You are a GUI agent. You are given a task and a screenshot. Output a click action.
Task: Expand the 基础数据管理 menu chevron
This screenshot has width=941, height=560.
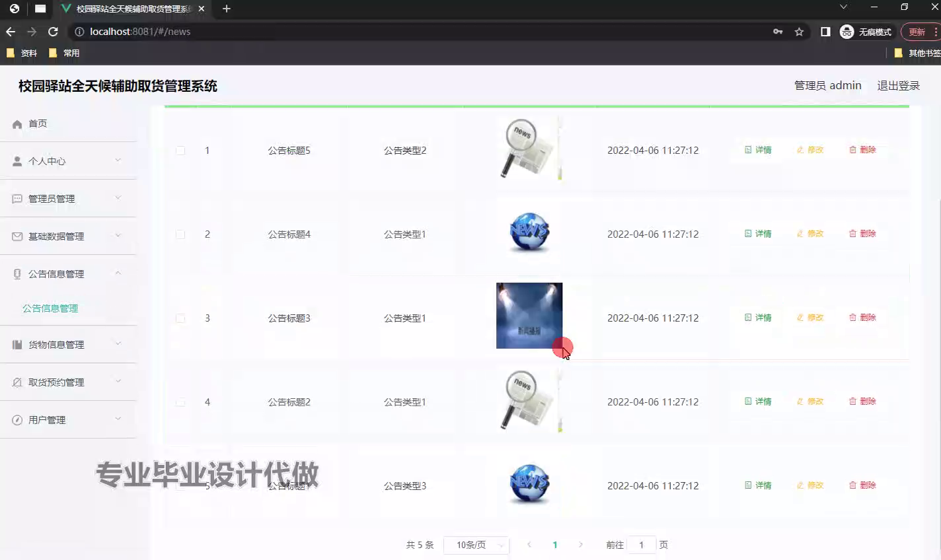(x=118, y=236)
